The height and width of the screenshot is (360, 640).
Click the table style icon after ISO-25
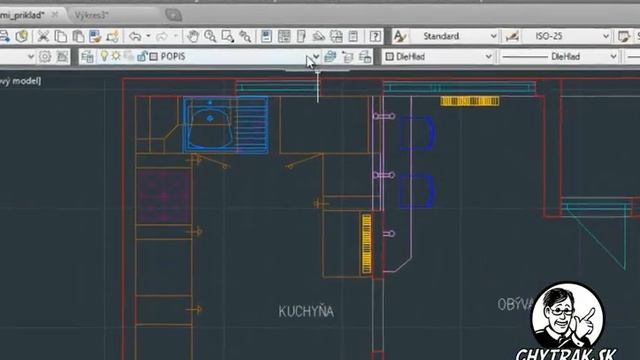coord(623,36)
